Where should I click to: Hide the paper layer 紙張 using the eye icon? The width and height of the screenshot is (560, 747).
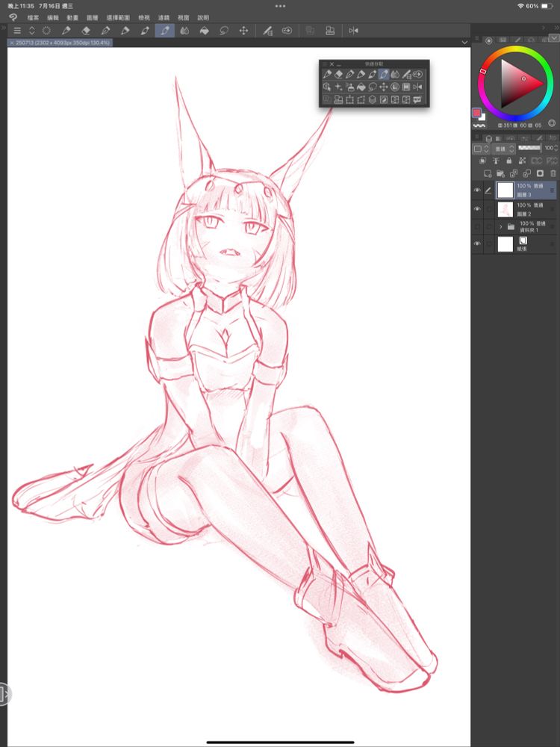(477, 244)
